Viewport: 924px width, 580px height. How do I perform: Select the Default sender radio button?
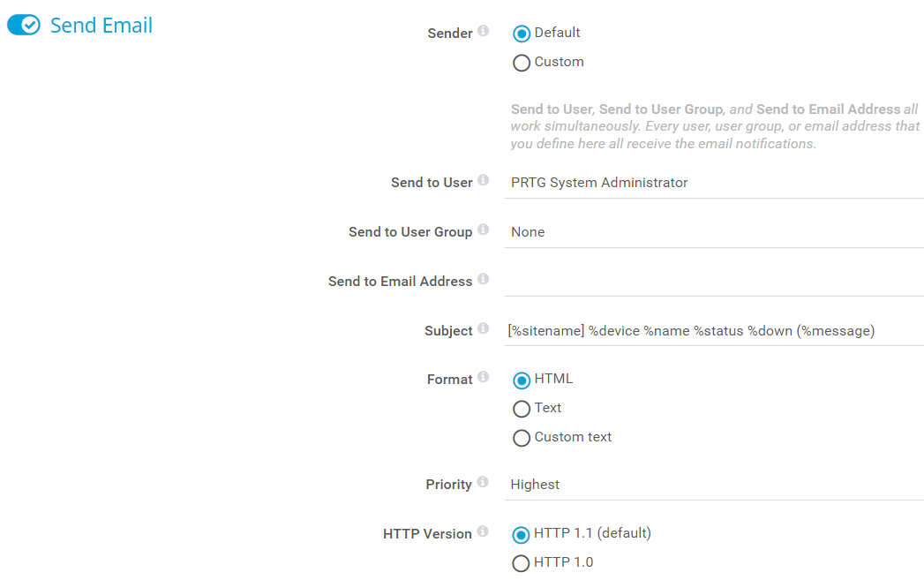pos(522,34)
